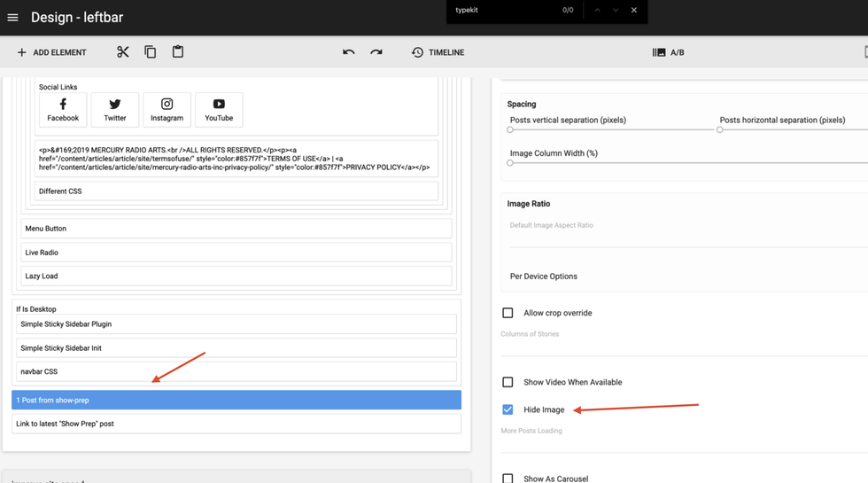Redo the last undone change
Viewport: 868px width, 483px height.
[376, 52]
